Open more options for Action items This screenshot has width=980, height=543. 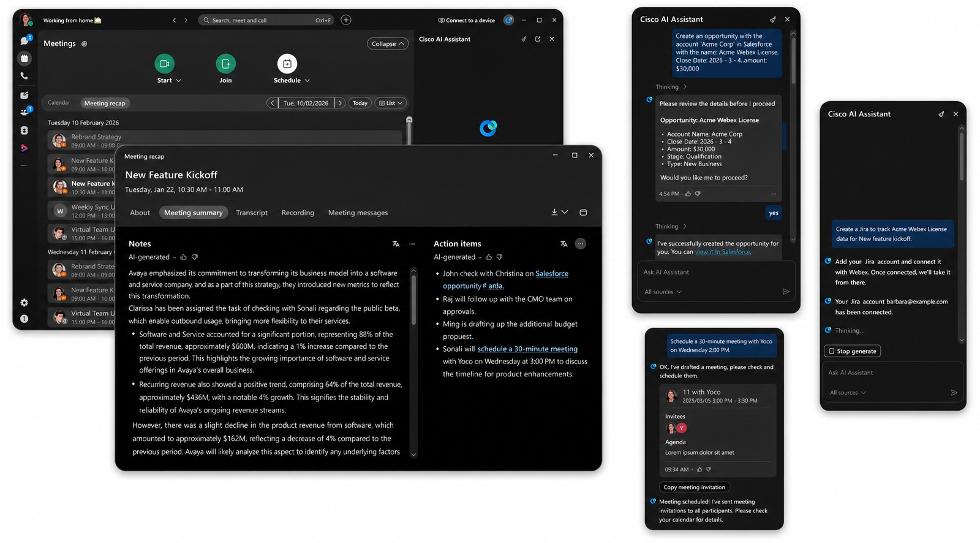pyautogui.click(x=581, y=244)
